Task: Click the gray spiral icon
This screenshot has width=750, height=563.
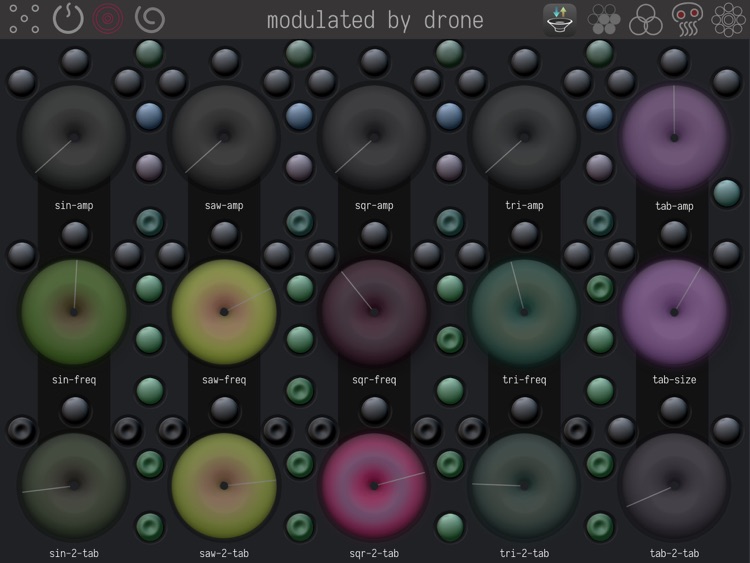Action: tap(150, 19)
